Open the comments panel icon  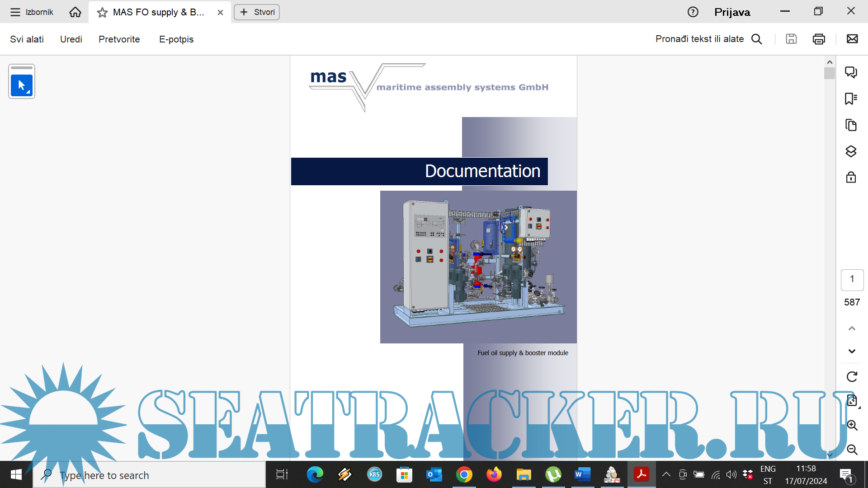pyautogui.click(x=851, y=72)
